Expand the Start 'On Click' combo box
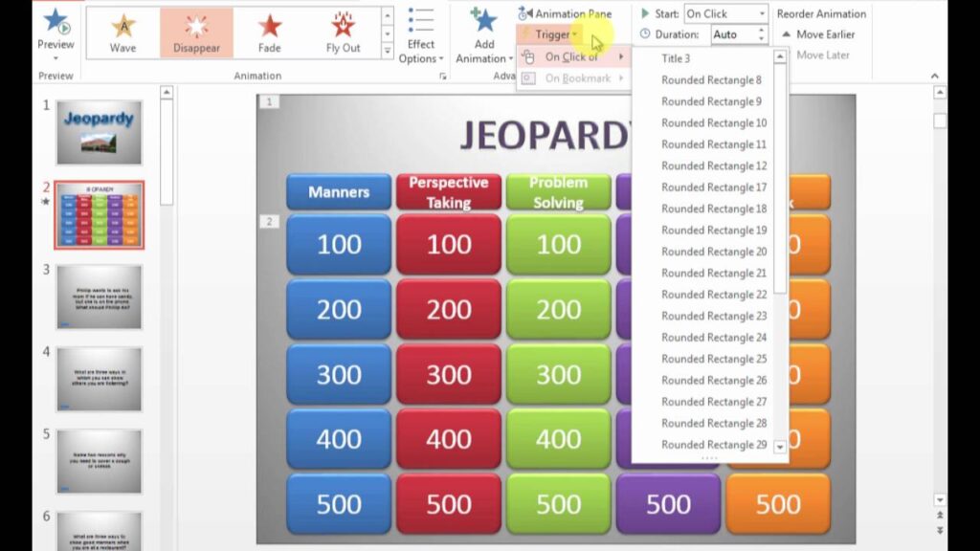The width and height of the screenshot is (980, 551). click(761, 13)
